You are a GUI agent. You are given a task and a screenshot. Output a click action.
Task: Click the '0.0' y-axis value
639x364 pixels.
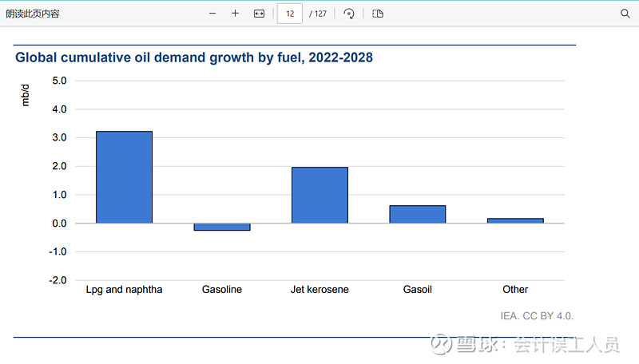coord(59,224)
